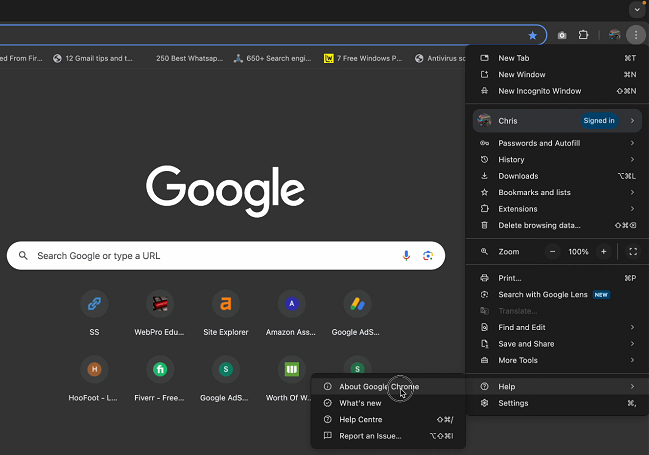This screenshot has height=455, width=649.
Task: Click the Google logo
Action: tap(226, 191)
